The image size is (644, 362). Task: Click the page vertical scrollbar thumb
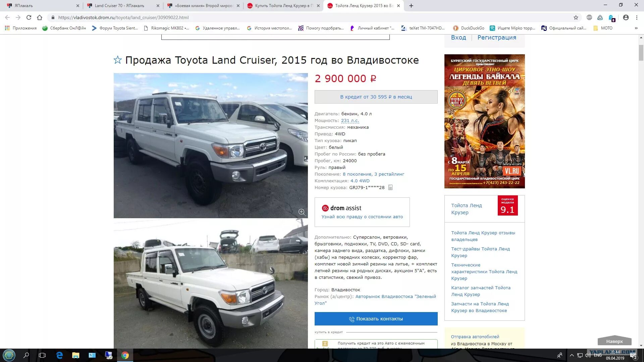[641, 53]
